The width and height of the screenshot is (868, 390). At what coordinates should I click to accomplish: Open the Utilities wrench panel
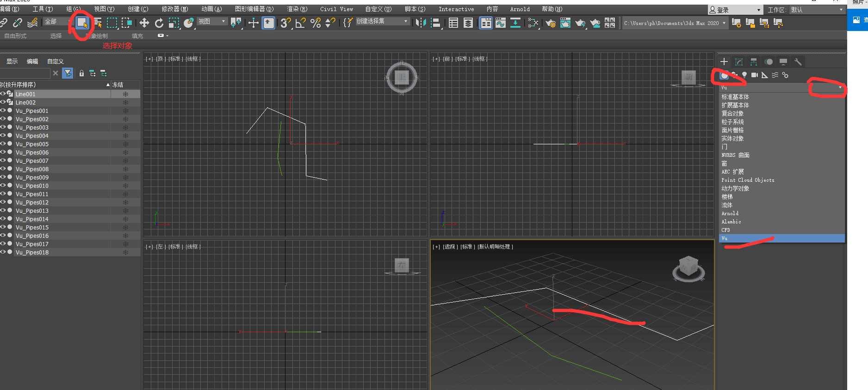coord(798,62)
